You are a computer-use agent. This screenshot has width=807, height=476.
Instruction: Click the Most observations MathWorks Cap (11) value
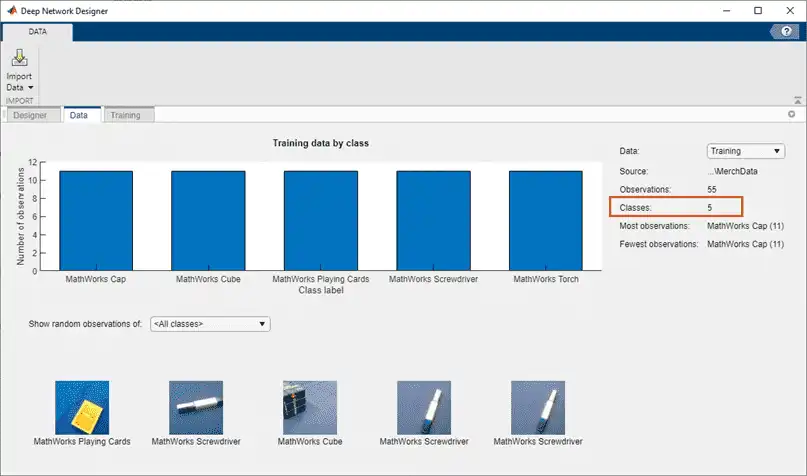click(745, 226)
